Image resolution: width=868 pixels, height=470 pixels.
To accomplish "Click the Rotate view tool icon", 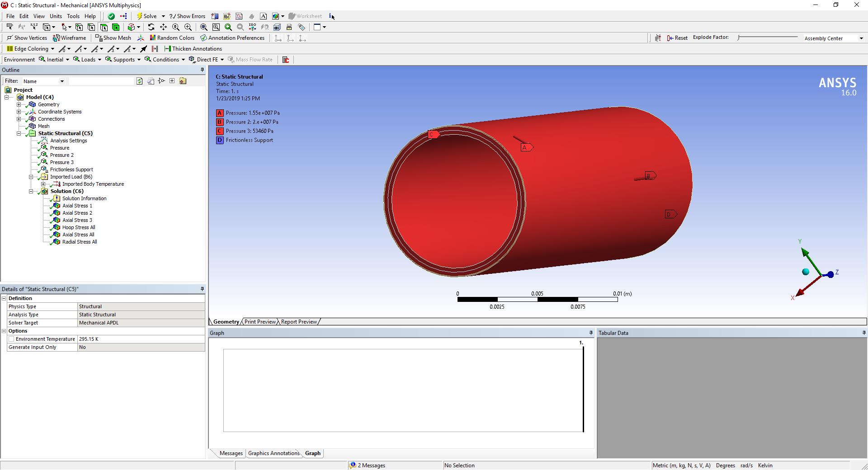I will (x=151, y=27).
